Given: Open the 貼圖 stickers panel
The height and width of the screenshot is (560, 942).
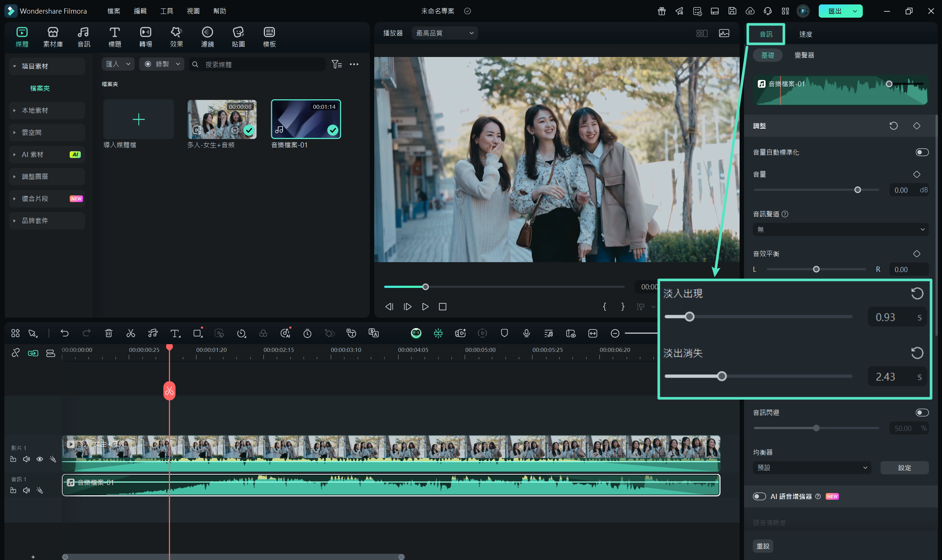Looking at the screenshot, I should pyautogui.click(x=238, y=37).
